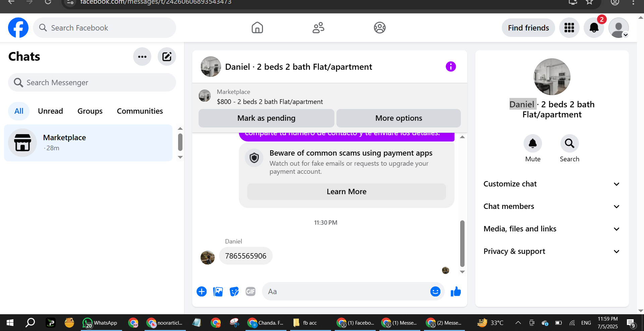Reload the page in browser toolbar
Screen dimensions: 644x331
48,2
